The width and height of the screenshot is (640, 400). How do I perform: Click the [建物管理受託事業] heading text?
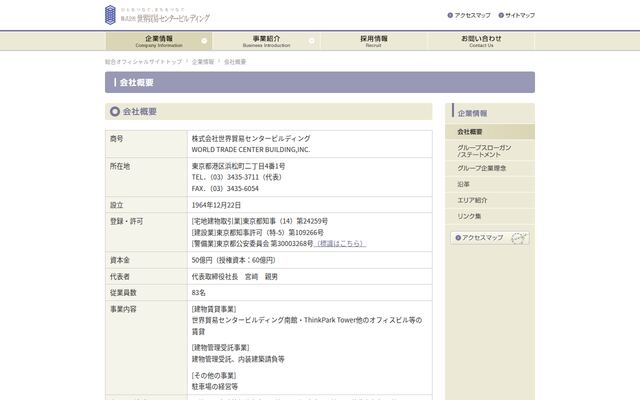pos(220,348)
